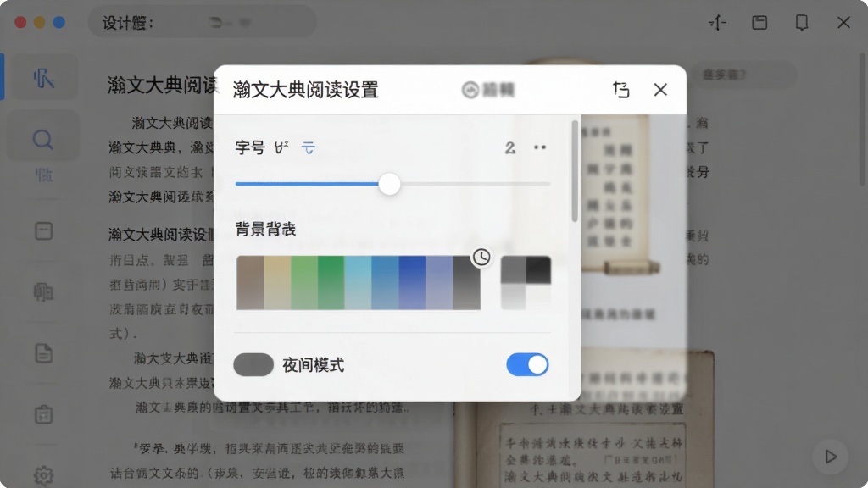Image resolution: width=868 pixels, height=488 pixels.
Task: Turn off the 夜间模式 switch
Action: coord(527,364)
